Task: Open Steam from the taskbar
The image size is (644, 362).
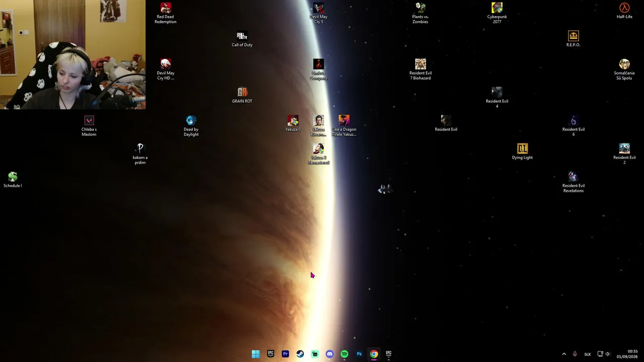Action: point(300,354)
